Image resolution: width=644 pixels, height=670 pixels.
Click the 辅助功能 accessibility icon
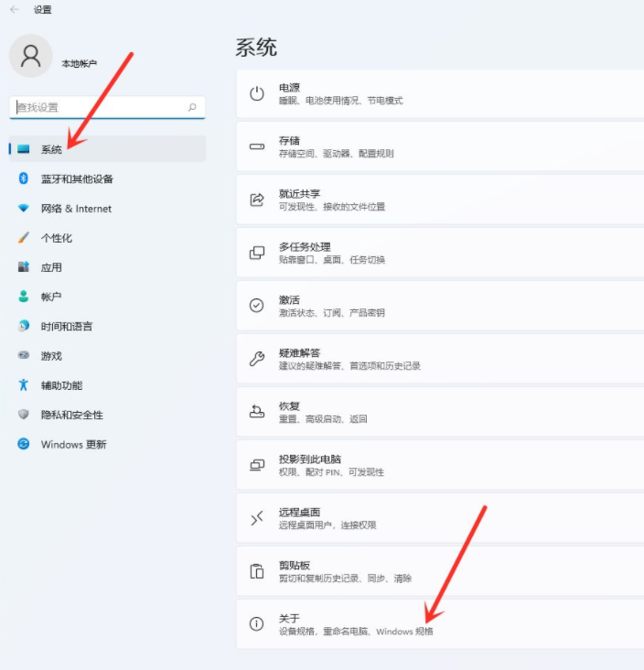click(24, 385)
